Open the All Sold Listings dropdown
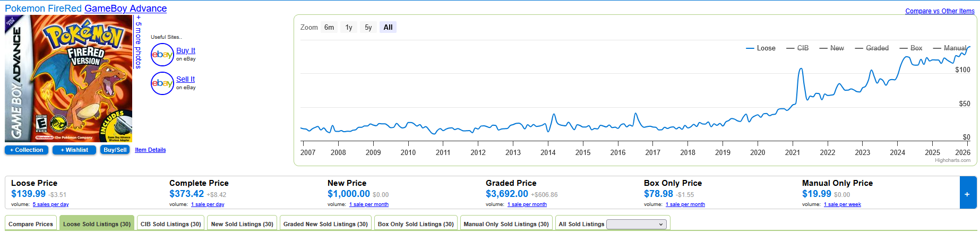The width and height of the screenshot is (980, 232). coord(636,224)
